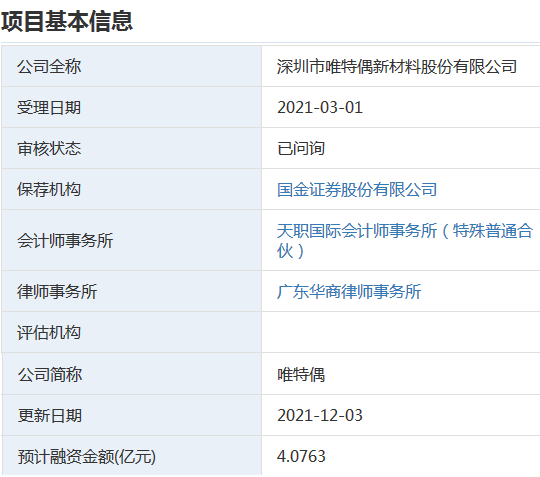Select the company full name 深圳市唯特偶新材料股份有限公司
Screen dimensions: 540x477
[397, 66]
